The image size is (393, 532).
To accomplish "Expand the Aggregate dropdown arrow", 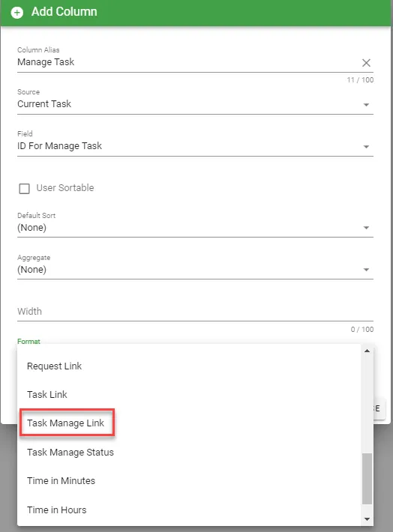I will (x=366, y=270).
